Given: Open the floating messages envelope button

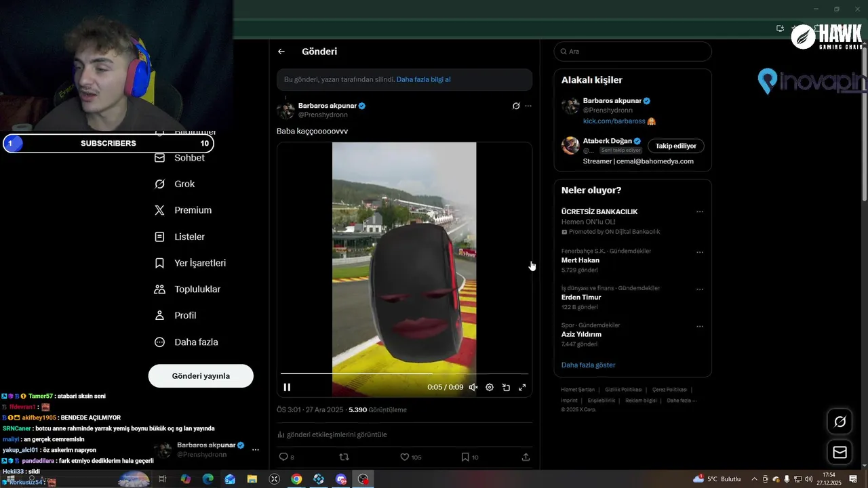Looking at the screenshot, I should pos(840,452).
